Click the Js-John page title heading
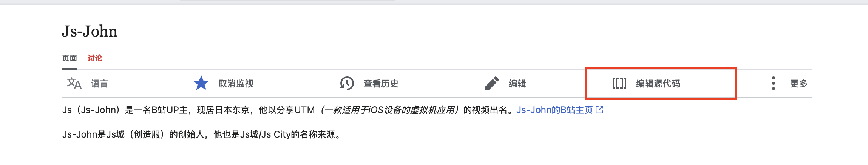 point(90,31)
